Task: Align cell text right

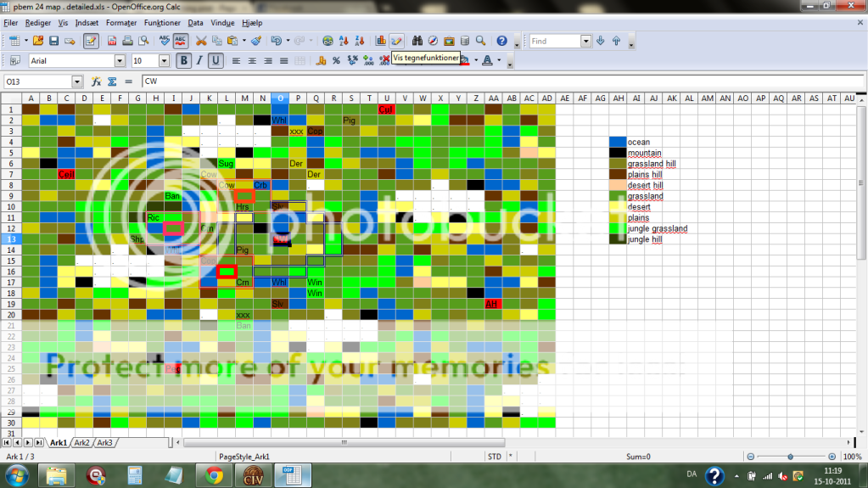Action: 268,61
